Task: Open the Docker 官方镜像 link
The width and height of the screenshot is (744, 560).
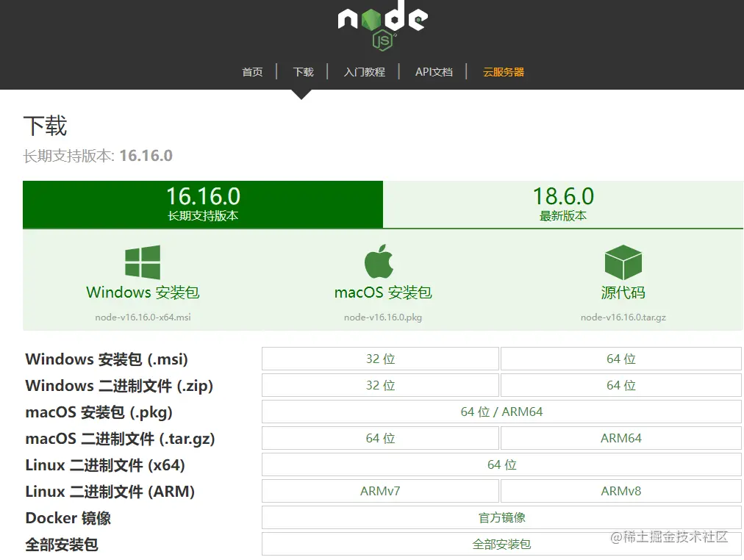Action: (x=501, y=518)
